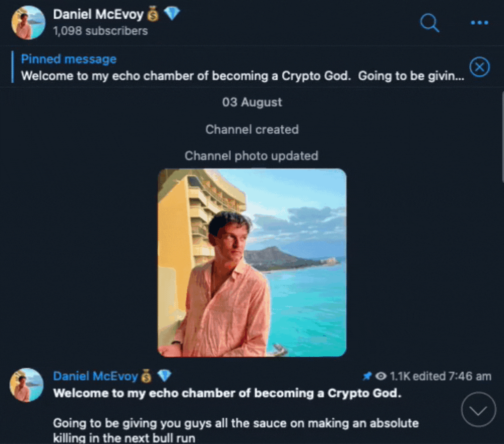Viewport: 504px width, 444px height.
Task: Click the diamond emoji in the header title
Action: click(172, 15)
